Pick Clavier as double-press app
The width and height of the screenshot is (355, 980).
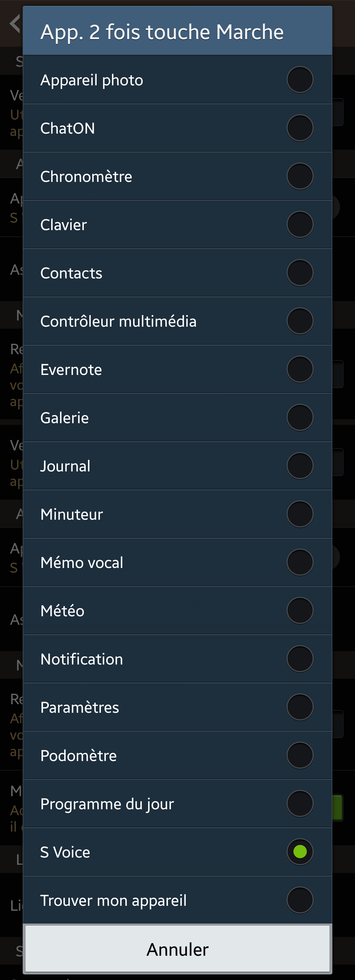click(x=177, y=225)
